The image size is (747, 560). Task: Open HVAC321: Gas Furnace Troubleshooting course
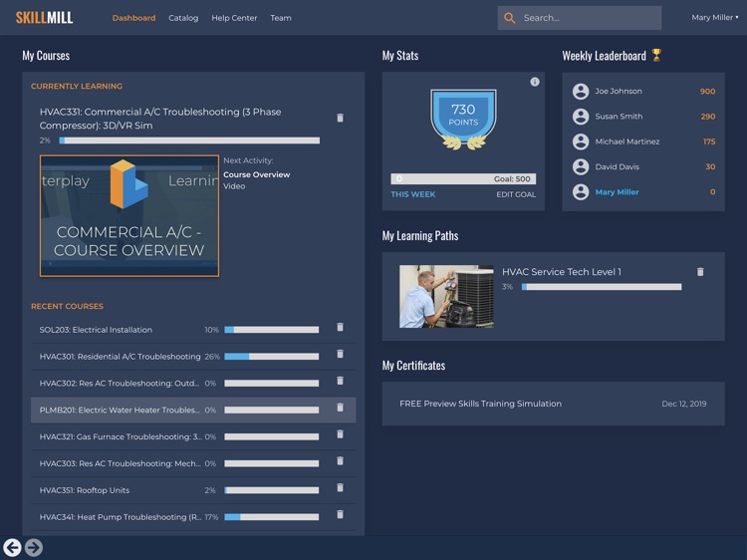coord(121,436)
